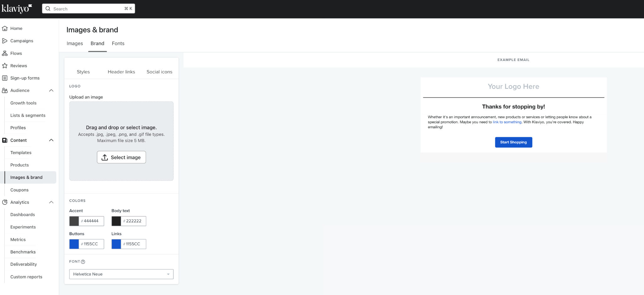The image size is (644, 295).
Task: Edit the Links hex value field
Action: click(x=133, y=244)
